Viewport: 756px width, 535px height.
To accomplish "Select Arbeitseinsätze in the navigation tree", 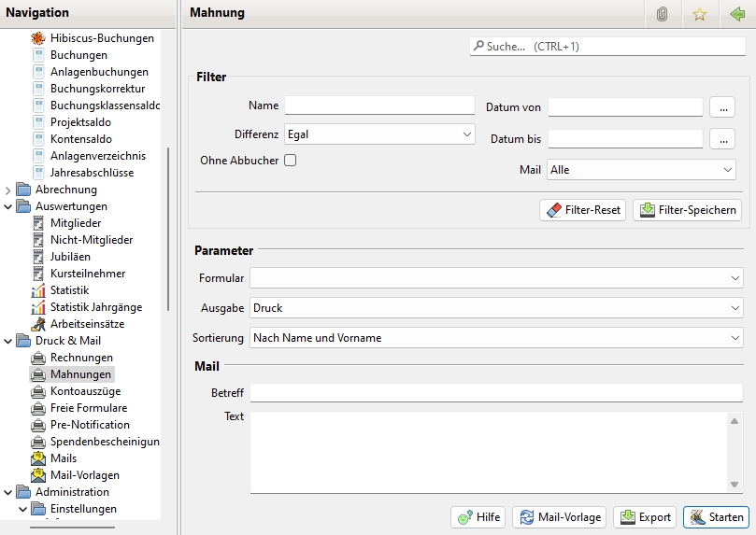I will coord(86,324).
